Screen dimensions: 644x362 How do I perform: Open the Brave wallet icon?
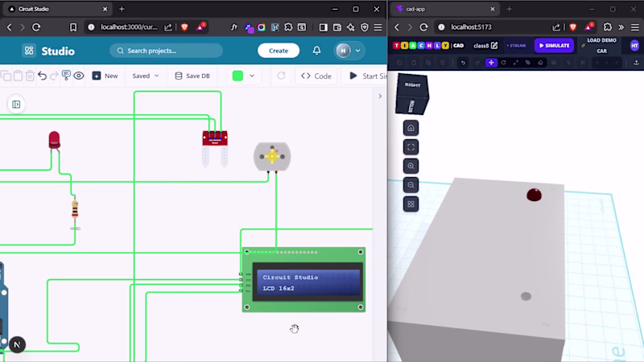(337, 27)
